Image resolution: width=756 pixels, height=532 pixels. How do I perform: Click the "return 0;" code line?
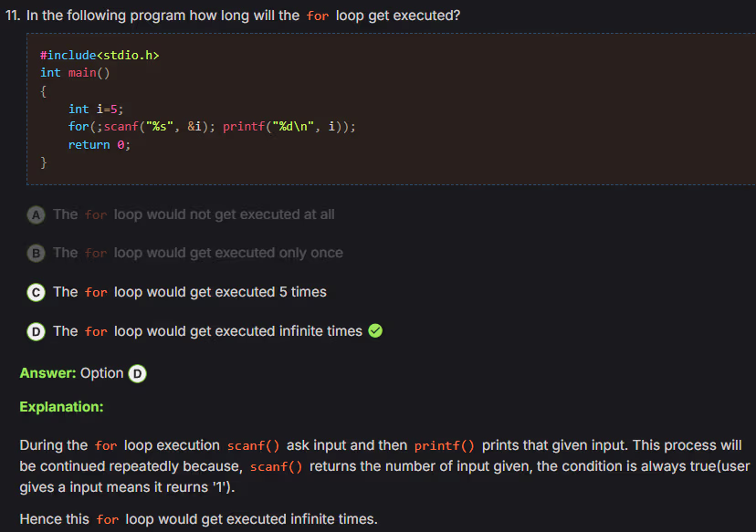tap(100, 145)
